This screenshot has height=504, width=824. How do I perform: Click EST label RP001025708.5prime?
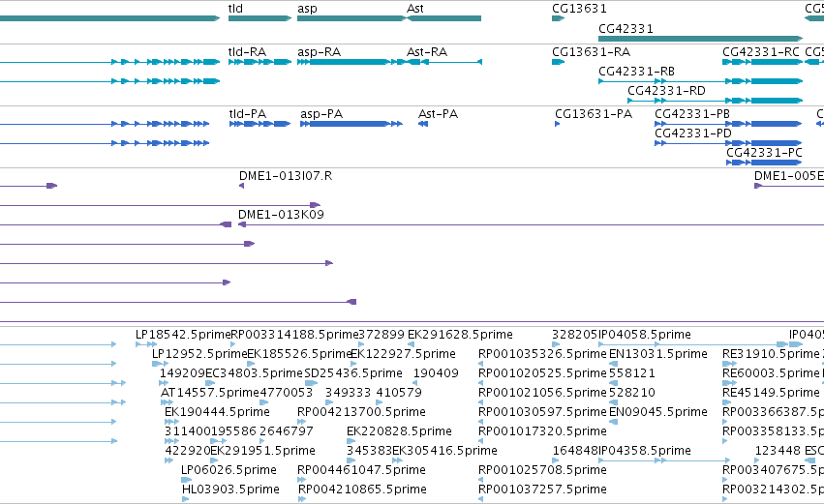click(542, 471)
